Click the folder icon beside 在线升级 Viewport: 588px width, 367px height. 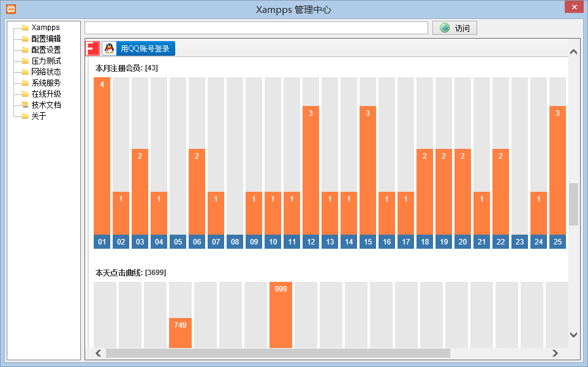(25, 94)
